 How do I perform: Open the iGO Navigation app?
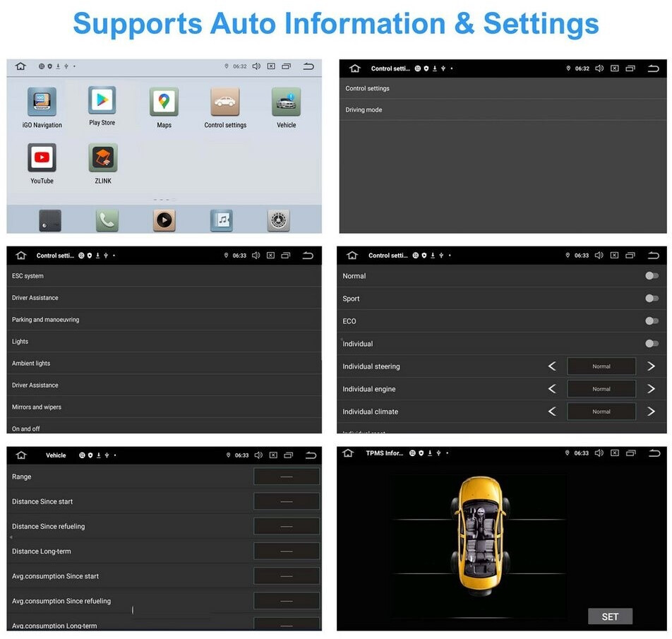pyautogui.click(x=42, y=102)
